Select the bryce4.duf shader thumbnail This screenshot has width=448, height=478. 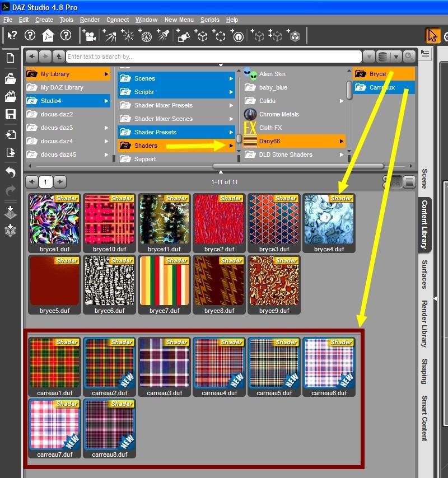pyautogui.click(x=329, y=223)
